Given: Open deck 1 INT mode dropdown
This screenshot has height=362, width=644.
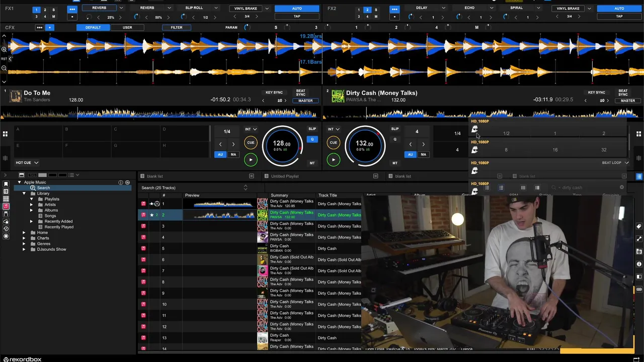Looking at the screenshot, I should [x=251, y=129].
